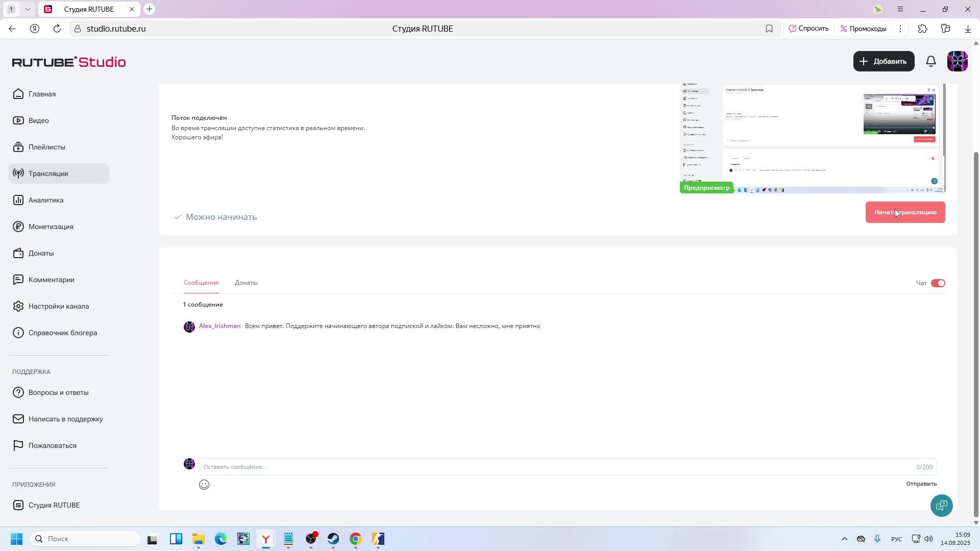Toggle the Чат switch off
This screenshot has height=551, width=980.
(938, 283)
